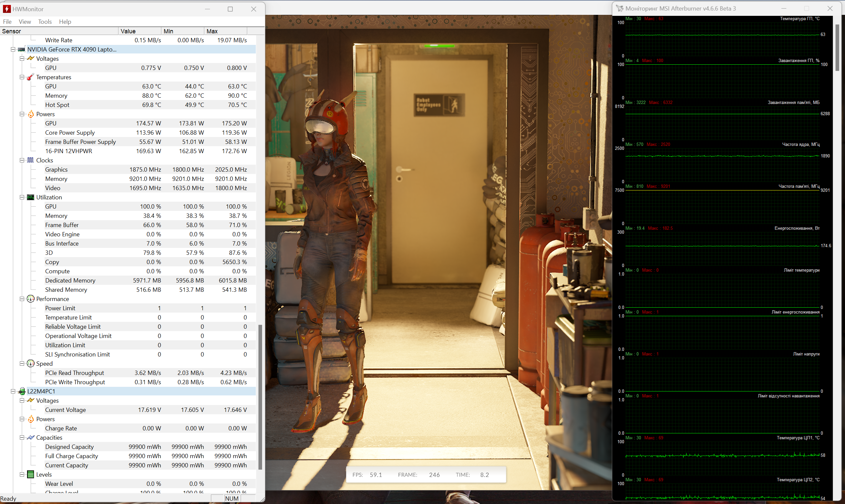Click the HWMonitor vertical scrollbar thumb
The width and height of the screenshot is (845, 504).
260,397
